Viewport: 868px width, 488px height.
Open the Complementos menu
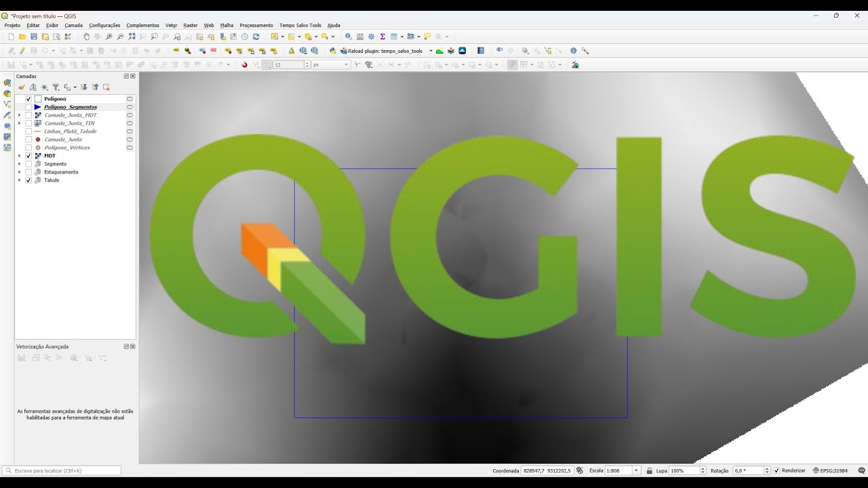coord(142,25)
